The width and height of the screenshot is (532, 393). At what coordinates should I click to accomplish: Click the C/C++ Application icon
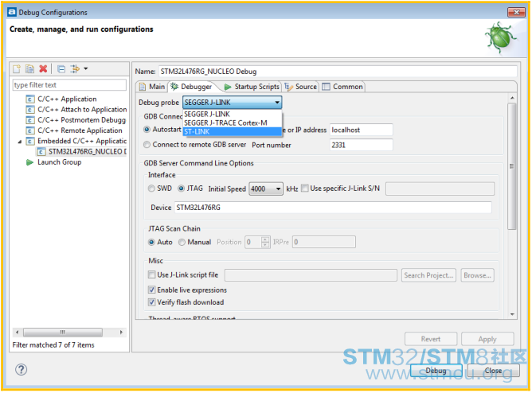(x=30, y=99)
